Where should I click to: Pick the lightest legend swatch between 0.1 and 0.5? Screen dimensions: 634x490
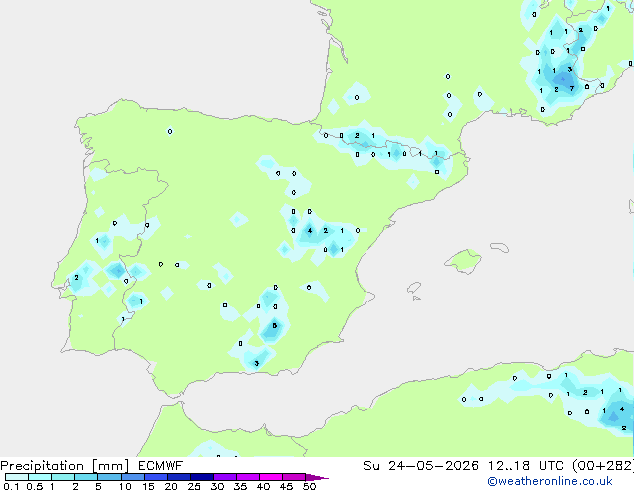tap(17, 477)
